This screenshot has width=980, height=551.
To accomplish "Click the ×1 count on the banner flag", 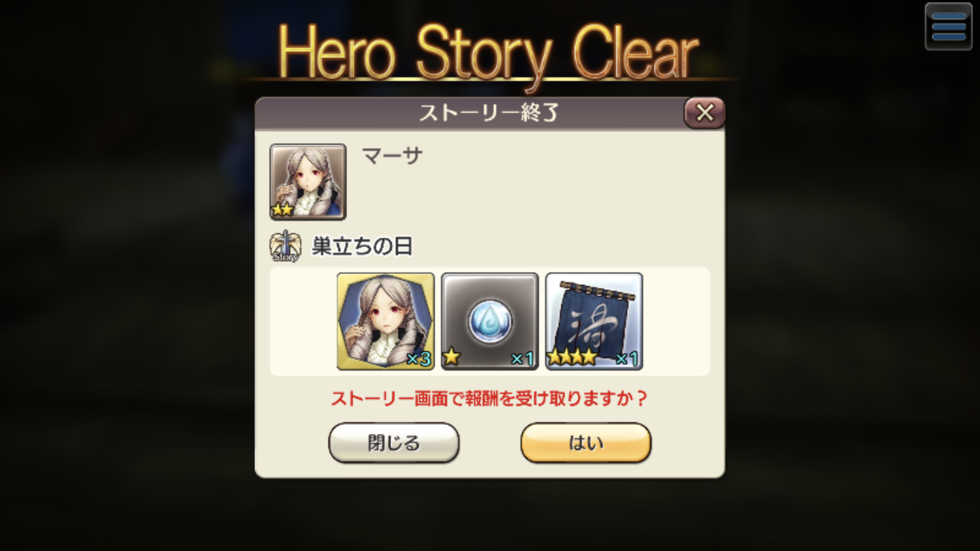I will point(627,358).
